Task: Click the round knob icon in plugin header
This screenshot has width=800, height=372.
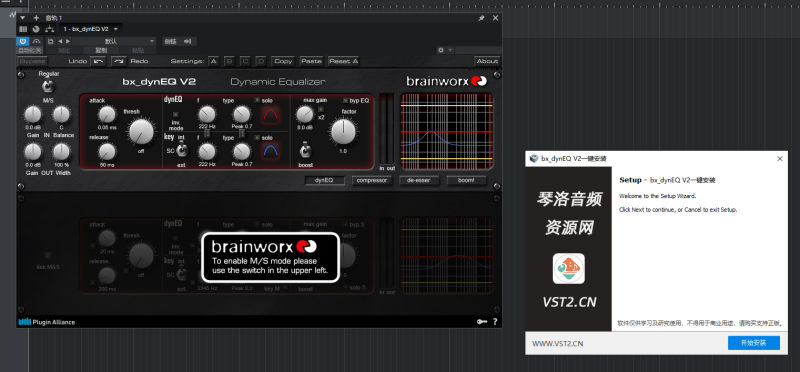Action: click(x=36, y=29)
